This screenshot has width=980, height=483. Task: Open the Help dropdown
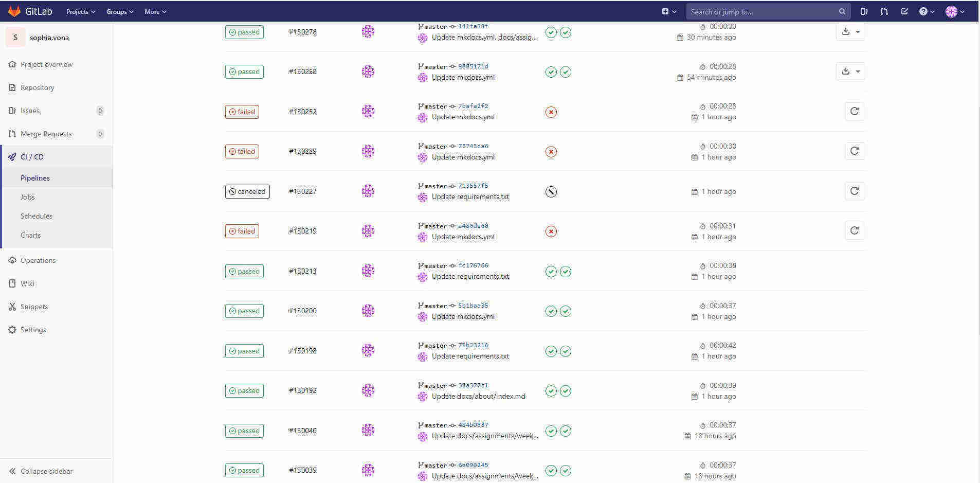(x=927, y=11)
